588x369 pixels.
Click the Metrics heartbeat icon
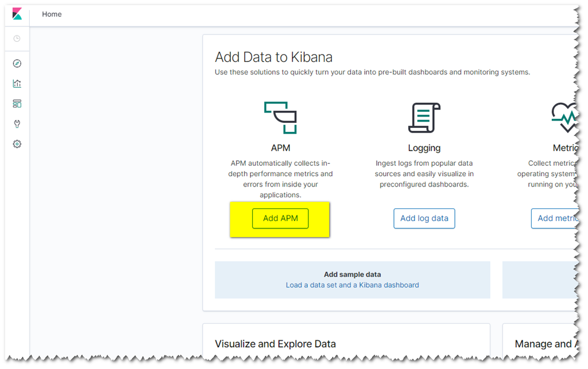(x=564, y=118)
